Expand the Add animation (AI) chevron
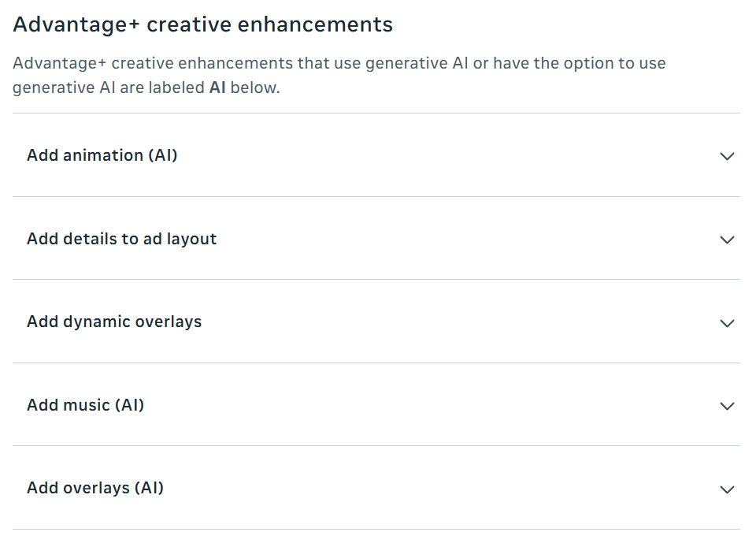This screenshot has width=756, height=543. (727, 156)
